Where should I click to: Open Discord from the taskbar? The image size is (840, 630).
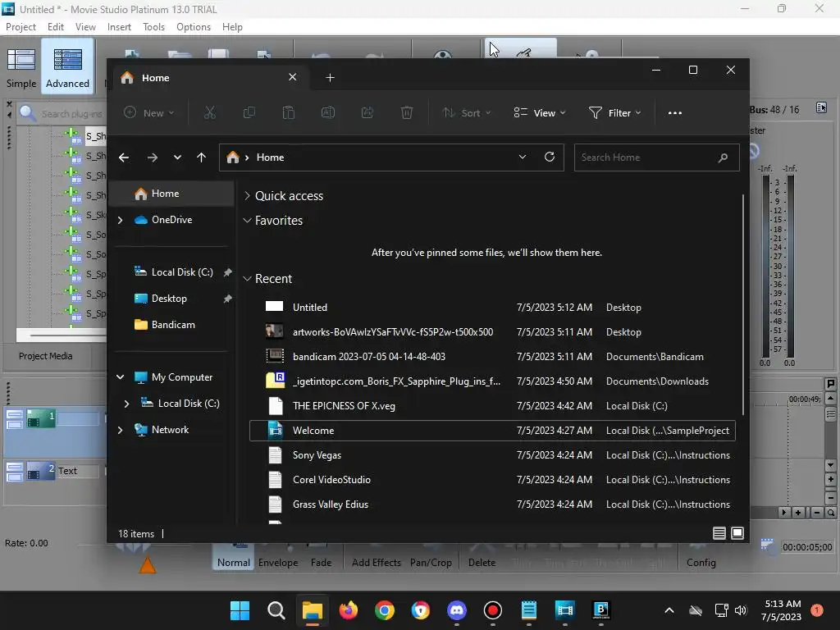(x=456, y=610)
